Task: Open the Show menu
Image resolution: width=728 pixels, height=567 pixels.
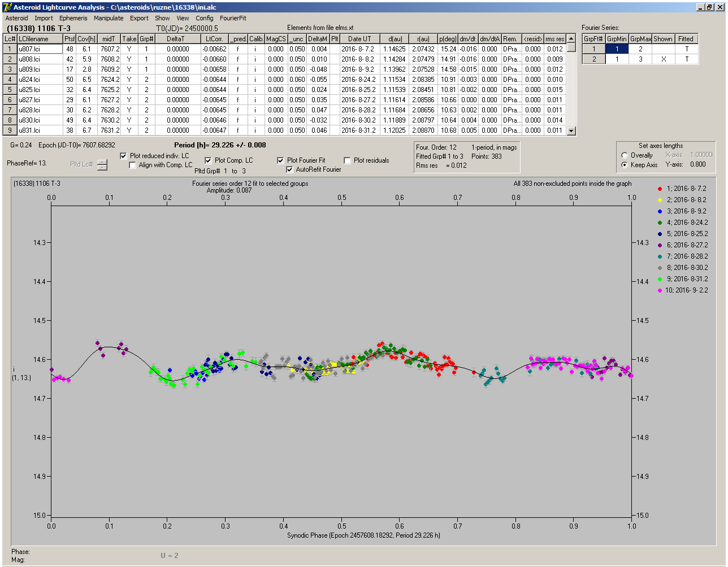Action: (x=162, y=18)
